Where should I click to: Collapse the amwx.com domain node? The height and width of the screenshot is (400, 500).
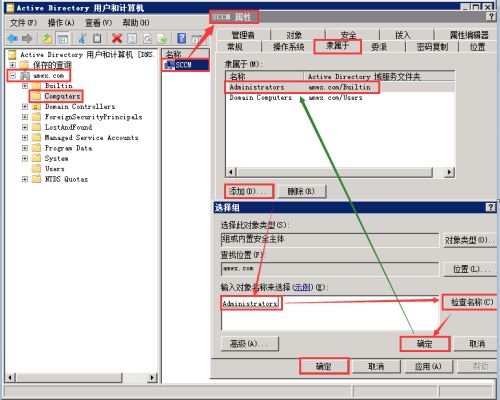[12, 76]
